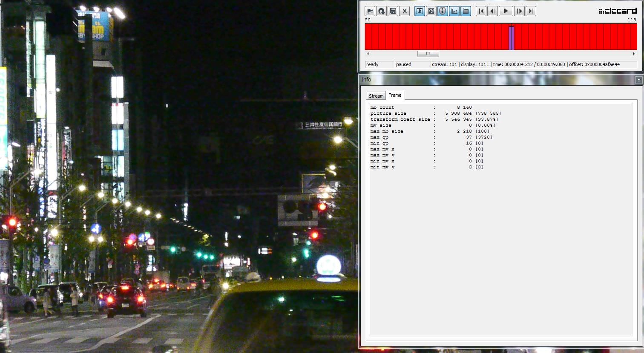
Task: Click the timeline scroll right arrow
Action: tap(634, 54)
